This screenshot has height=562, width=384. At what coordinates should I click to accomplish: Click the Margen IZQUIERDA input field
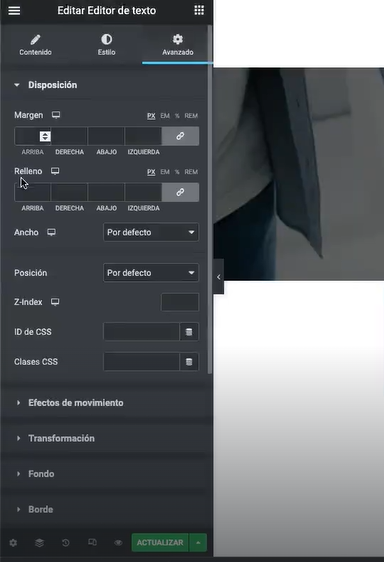pyautogui.click(x=143, y=136)
